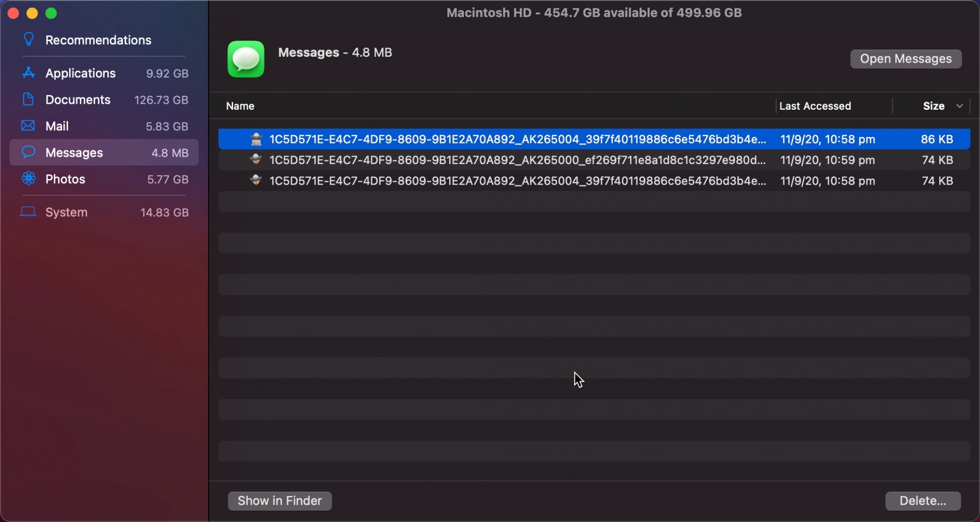Screen dimensions: 980x522
Task: Click the Mail envelope icon in sidebar
Action: coord(28,126)
